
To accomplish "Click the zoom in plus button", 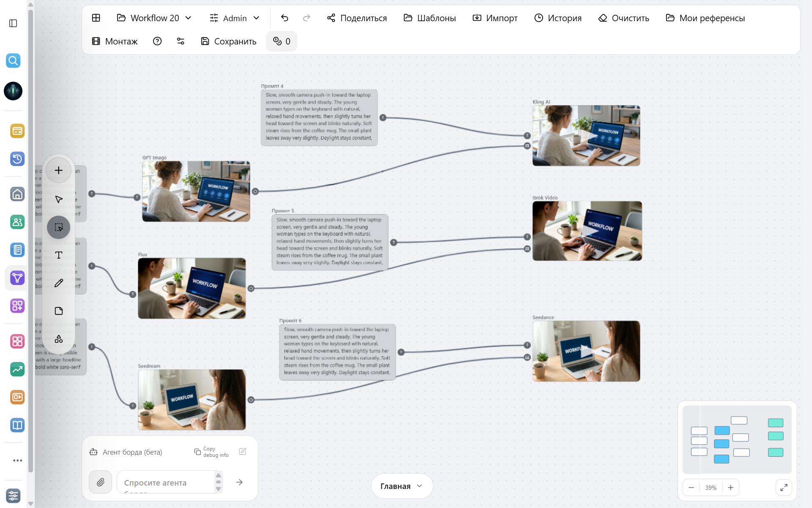I will 730,488.
